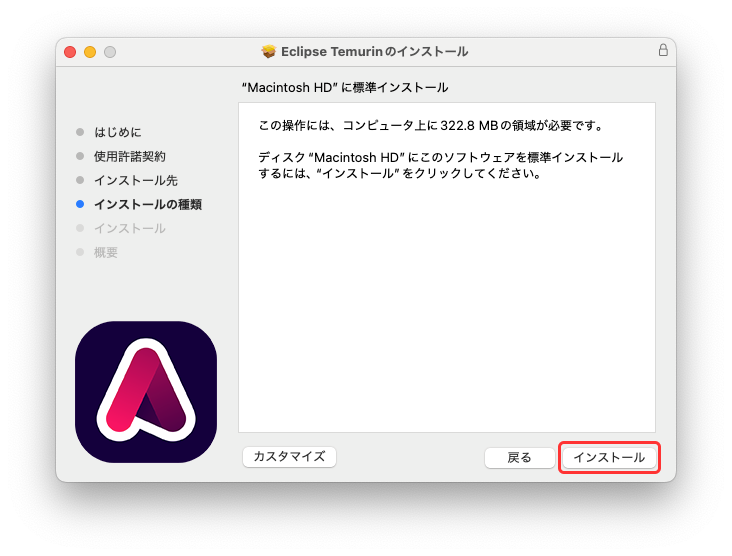Go back with the 戻る button

[x=519, y=457]
